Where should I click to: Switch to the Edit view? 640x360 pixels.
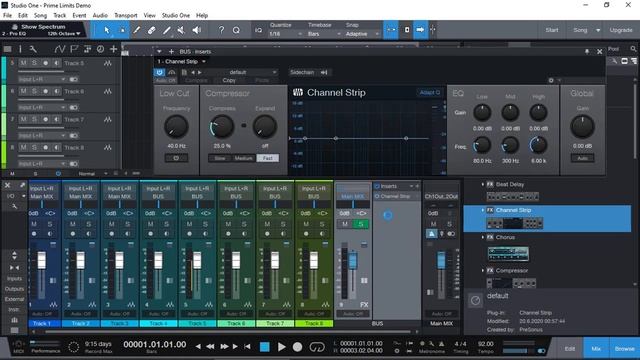pos(570,349)
